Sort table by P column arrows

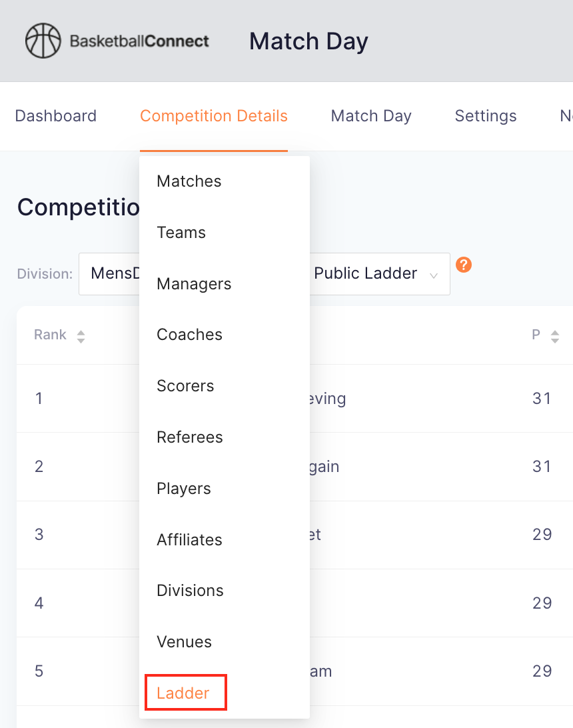tap(554, 336)
